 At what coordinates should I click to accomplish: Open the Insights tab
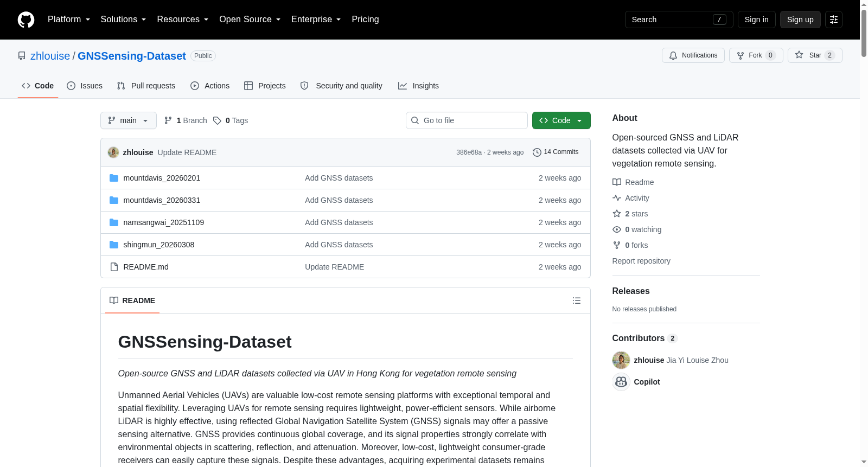[418, 86]
